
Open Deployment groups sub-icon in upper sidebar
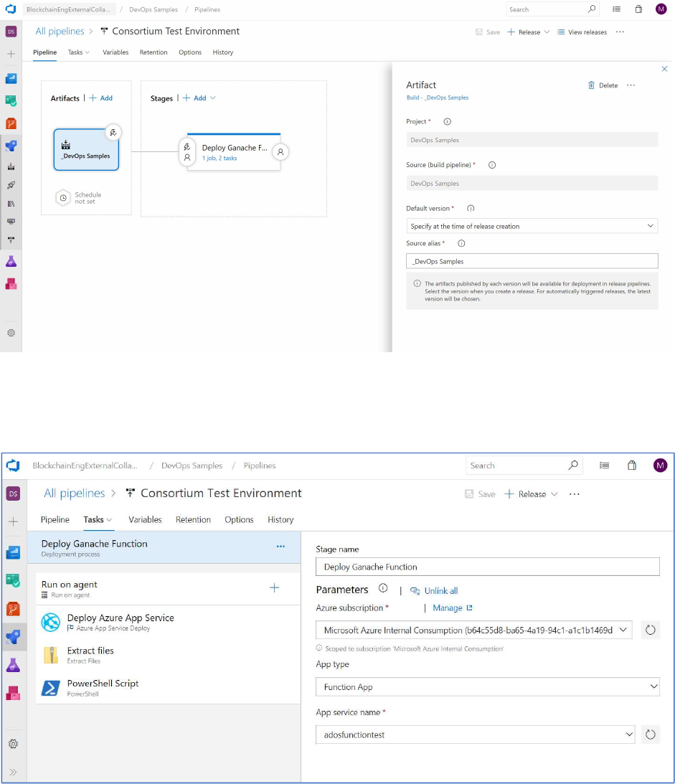[11, 240]
